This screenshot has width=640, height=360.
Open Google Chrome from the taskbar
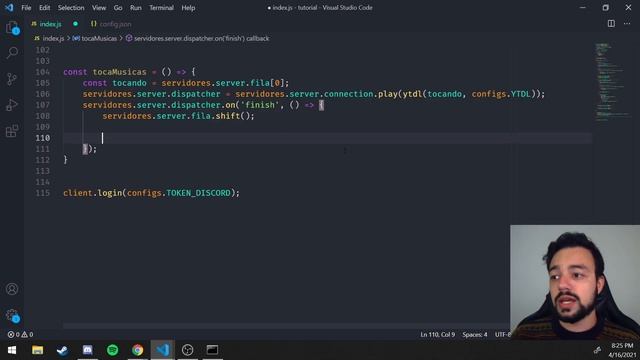[138, 350]
